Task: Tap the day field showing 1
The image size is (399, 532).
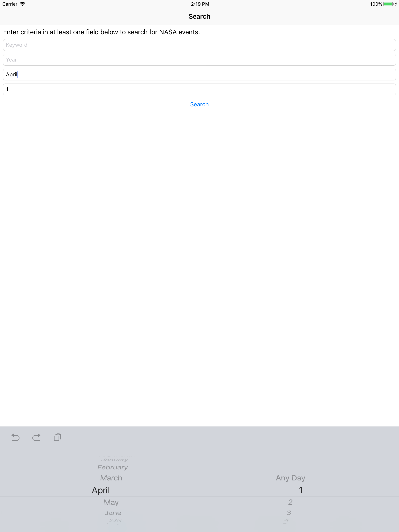Action: [199, 89]
